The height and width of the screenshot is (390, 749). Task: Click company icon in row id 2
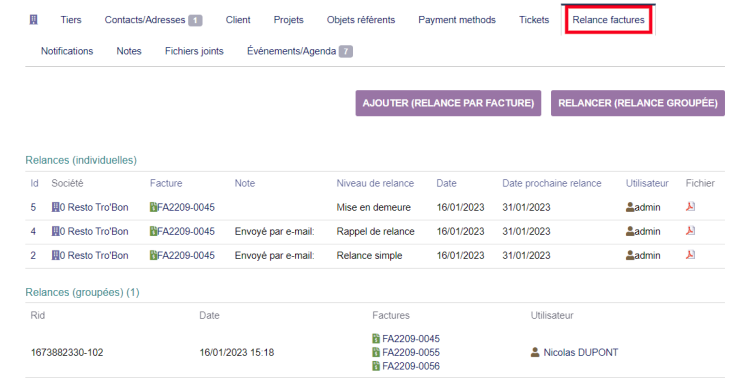tap(55, 255)
